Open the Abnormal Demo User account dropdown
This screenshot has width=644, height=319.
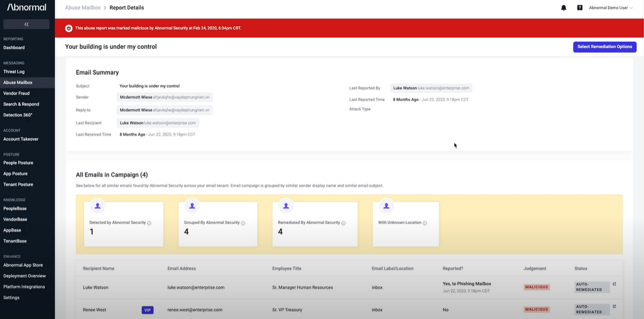[x=611, y=8]
